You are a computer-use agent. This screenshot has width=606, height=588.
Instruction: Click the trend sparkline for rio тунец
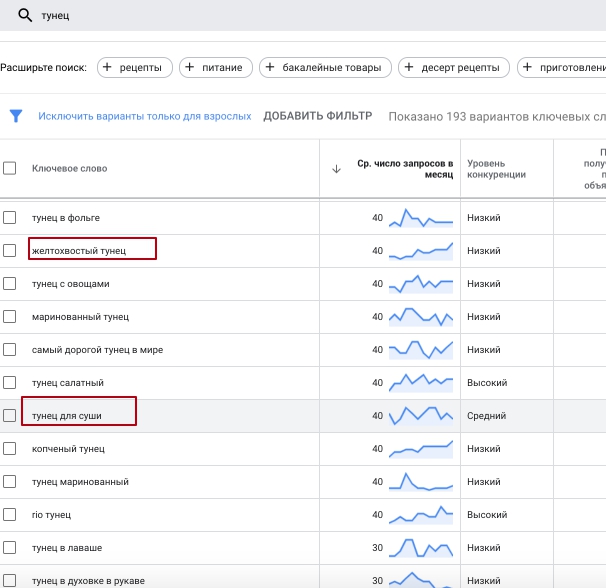click(421, 515)
